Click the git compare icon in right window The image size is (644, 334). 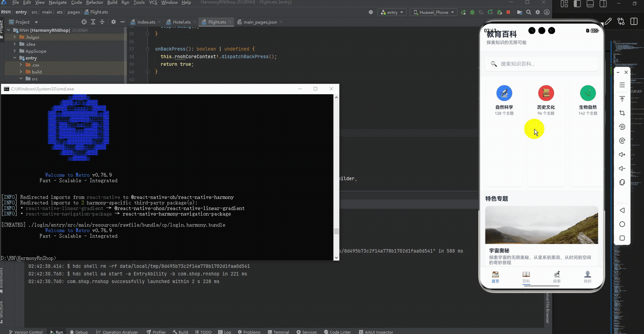tap(621, 21)
